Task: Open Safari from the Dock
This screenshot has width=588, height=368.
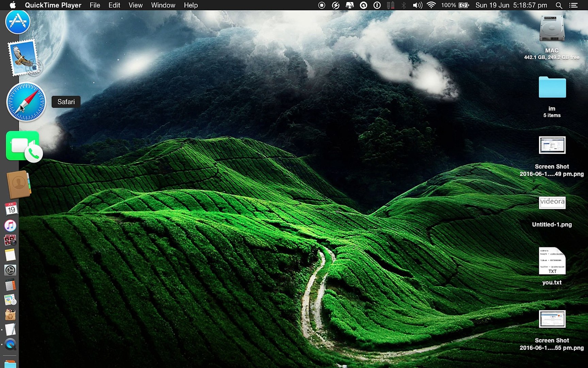Action: [x=26, y=102]
